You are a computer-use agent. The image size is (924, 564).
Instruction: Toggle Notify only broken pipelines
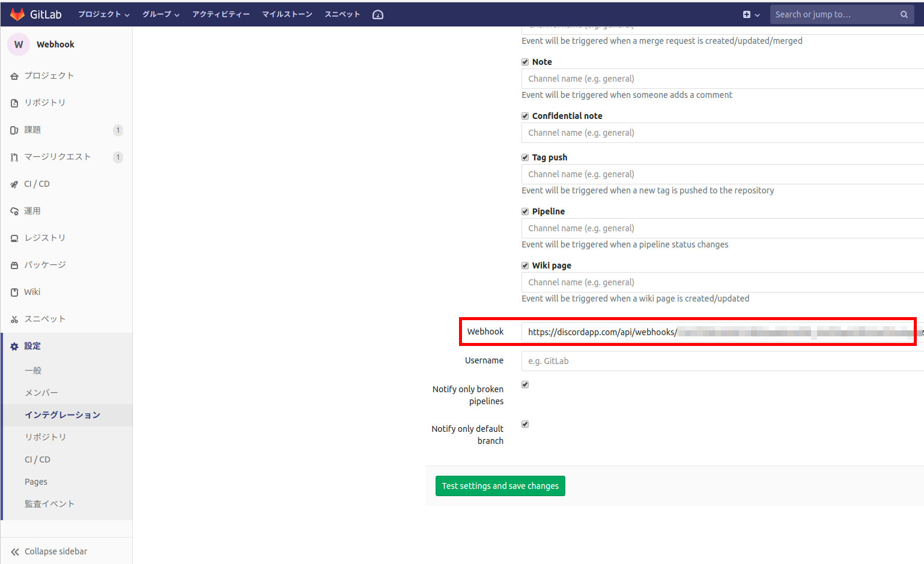tap(524, 384)
